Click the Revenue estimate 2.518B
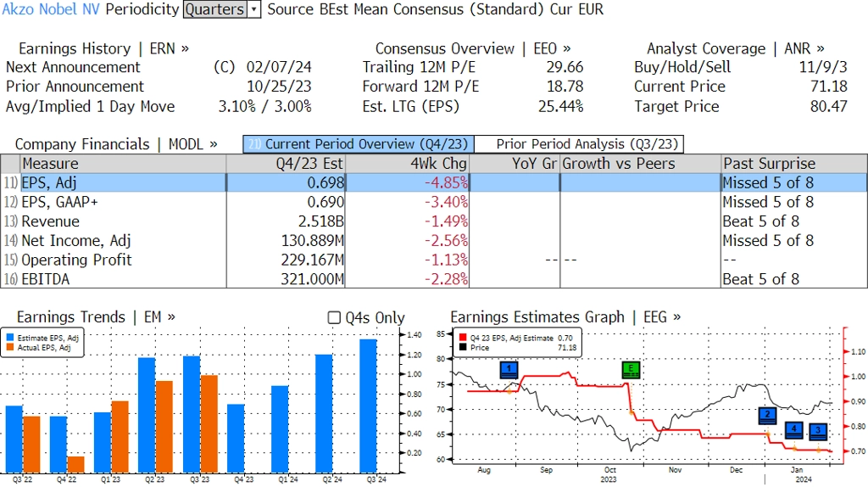868x487 pixels. pos(321,221)
